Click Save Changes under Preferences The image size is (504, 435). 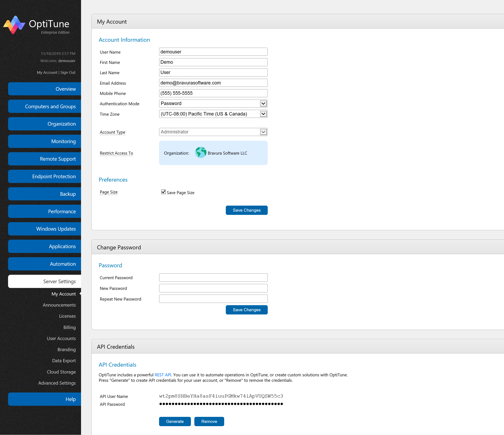[x=246, y=210]
